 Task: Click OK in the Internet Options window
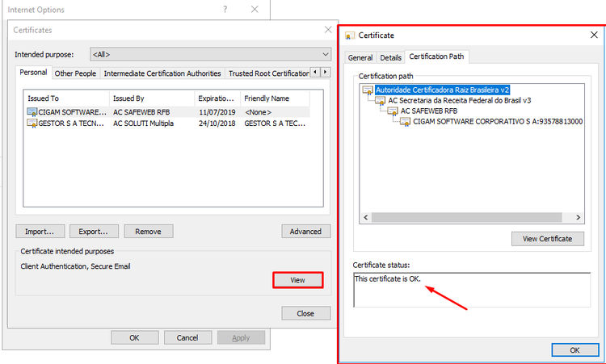coord(134,337)
